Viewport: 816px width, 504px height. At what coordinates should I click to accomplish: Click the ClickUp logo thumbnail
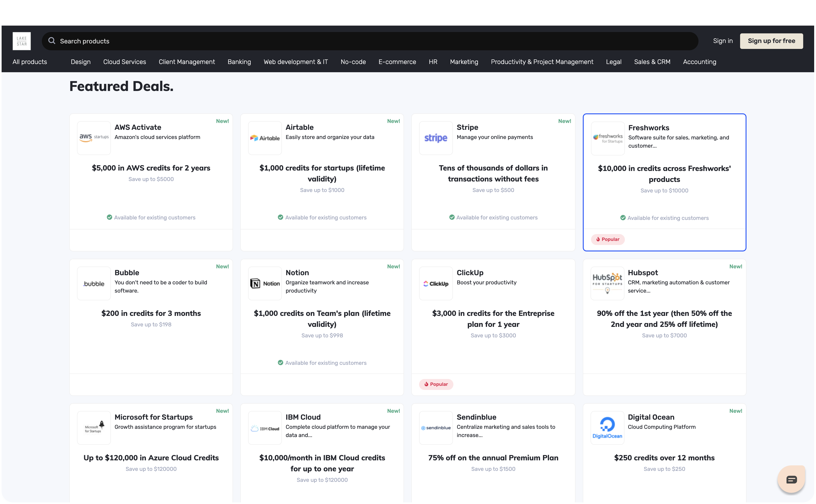click(x=436, y=283)
